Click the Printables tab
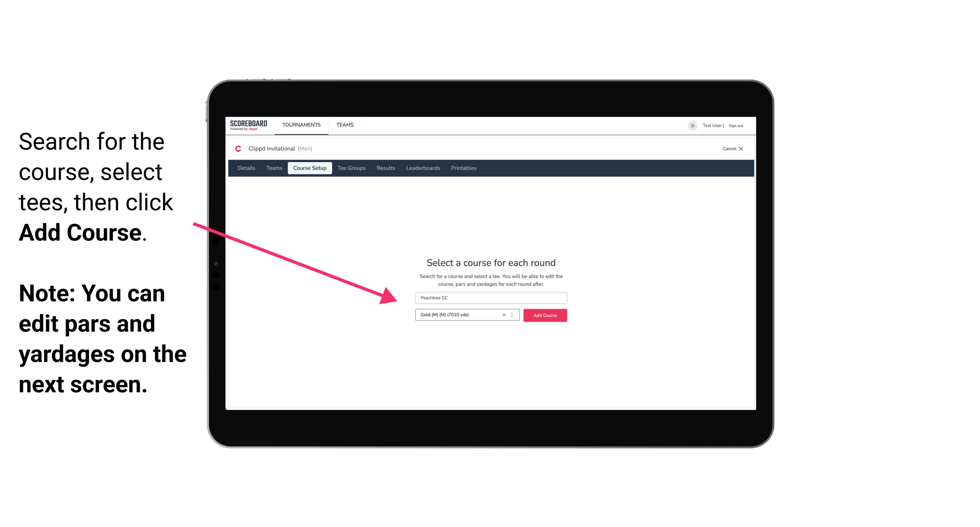The height and width of the screenshot is (527, 980). coord(464,168)
